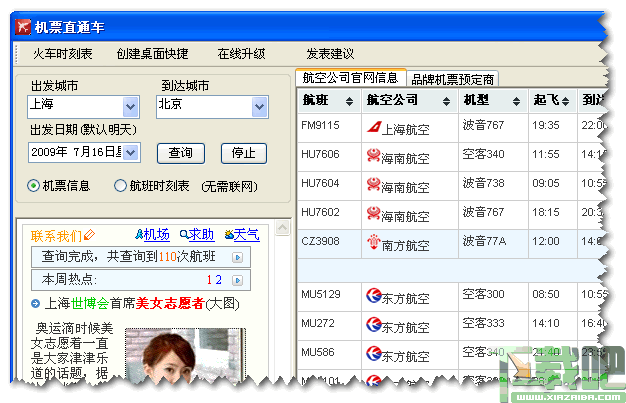Open hot topic page 2 link
Image resolution: width=626 pixels, height=403 pixels.
click(x=218, y=280)
